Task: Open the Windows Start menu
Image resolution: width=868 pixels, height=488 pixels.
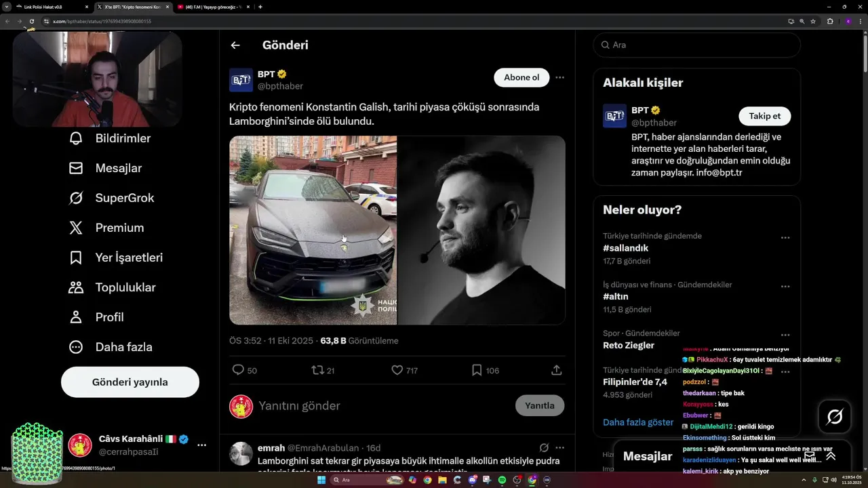Action: [x=321, y=480]
